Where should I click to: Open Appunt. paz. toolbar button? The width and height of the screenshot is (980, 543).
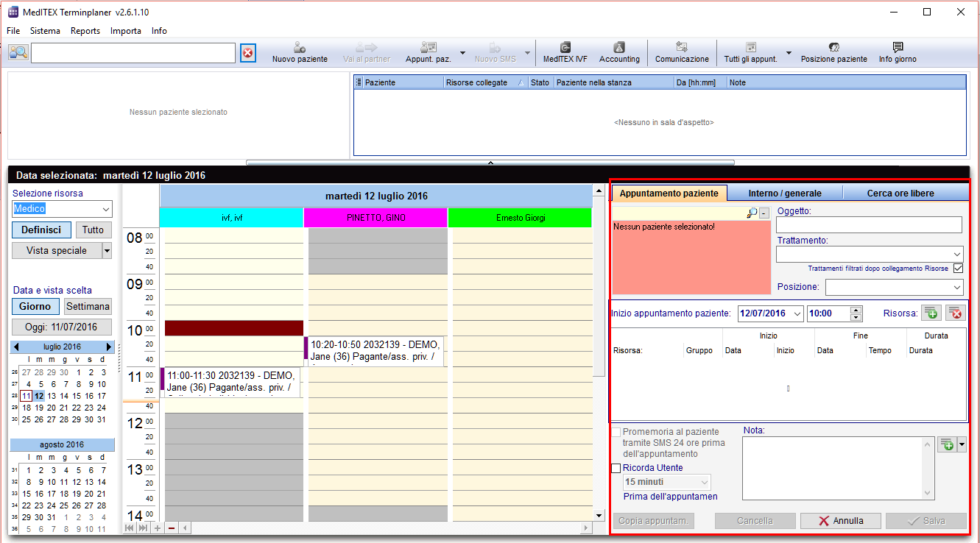click(x=428, y=52)
